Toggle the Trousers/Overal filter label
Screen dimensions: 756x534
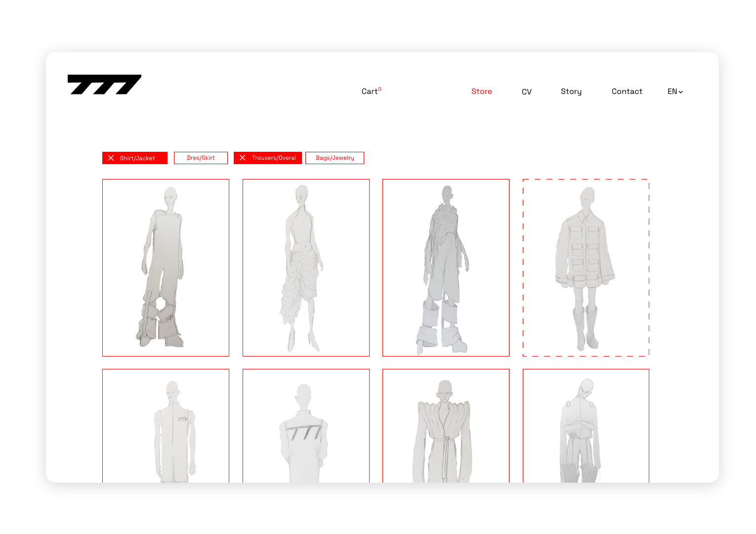274,158
